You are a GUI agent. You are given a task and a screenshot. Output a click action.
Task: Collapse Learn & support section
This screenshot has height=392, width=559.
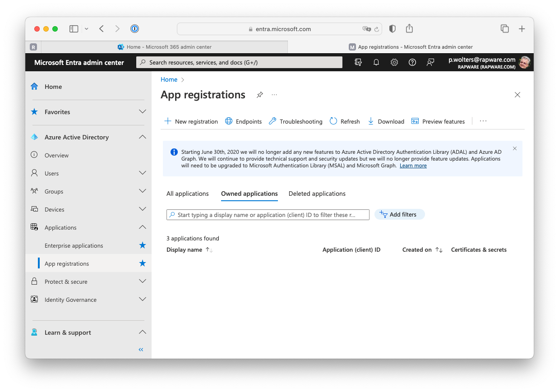click(143, 332)
